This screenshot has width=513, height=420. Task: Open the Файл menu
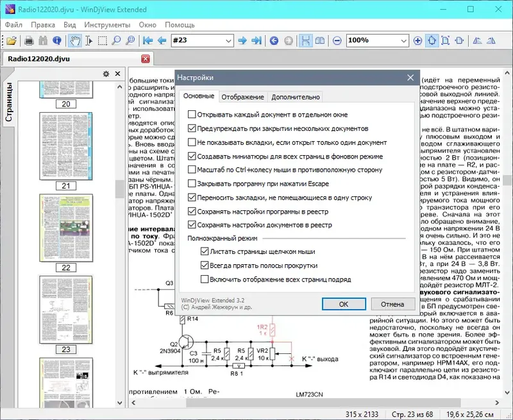pos(13,25)
